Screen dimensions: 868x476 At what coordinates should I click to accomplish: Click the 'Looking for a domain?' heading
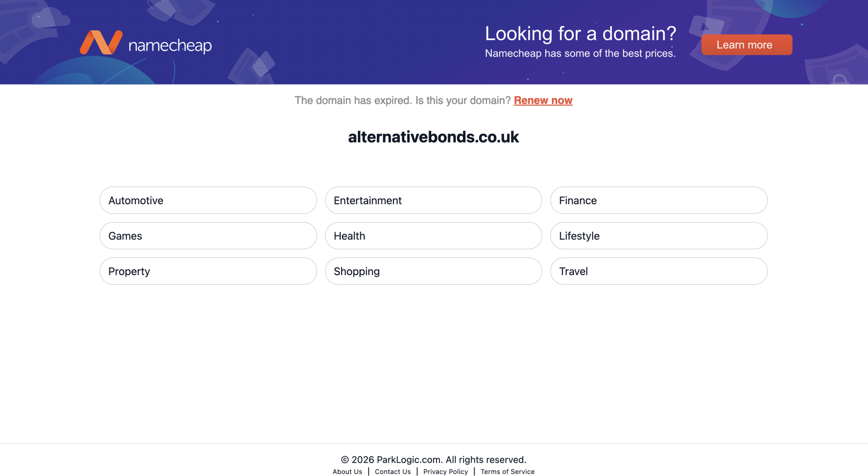(580, 33)
